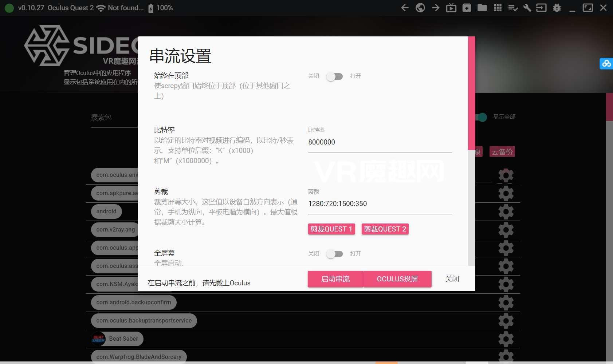Toggle the 显示全部 show-all switch
This screenshot has height=364, width=613.
coord(481,117)
